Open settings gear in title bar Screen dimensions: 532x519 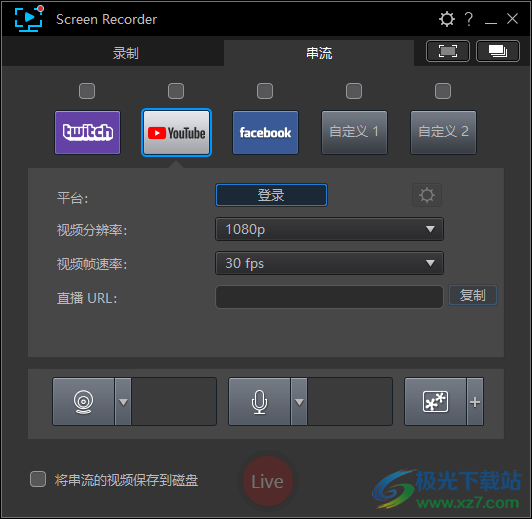click(x=446, y=19)
